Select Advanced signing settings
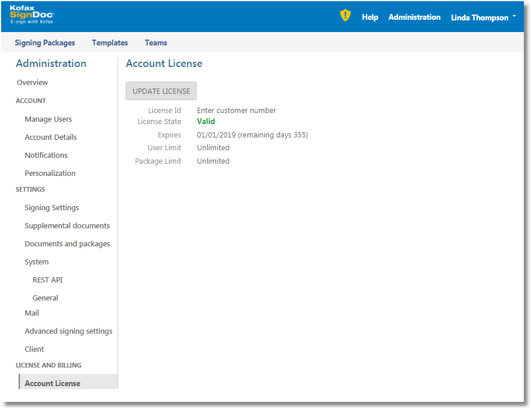 (68, 331)
